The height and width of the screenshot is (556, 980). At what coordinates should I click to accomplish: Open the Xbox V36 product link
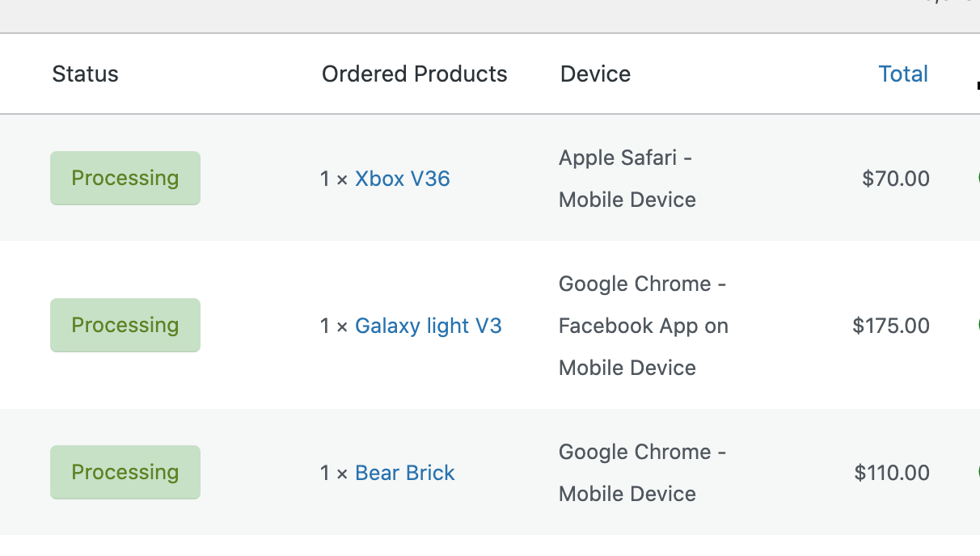pos(403,179)
